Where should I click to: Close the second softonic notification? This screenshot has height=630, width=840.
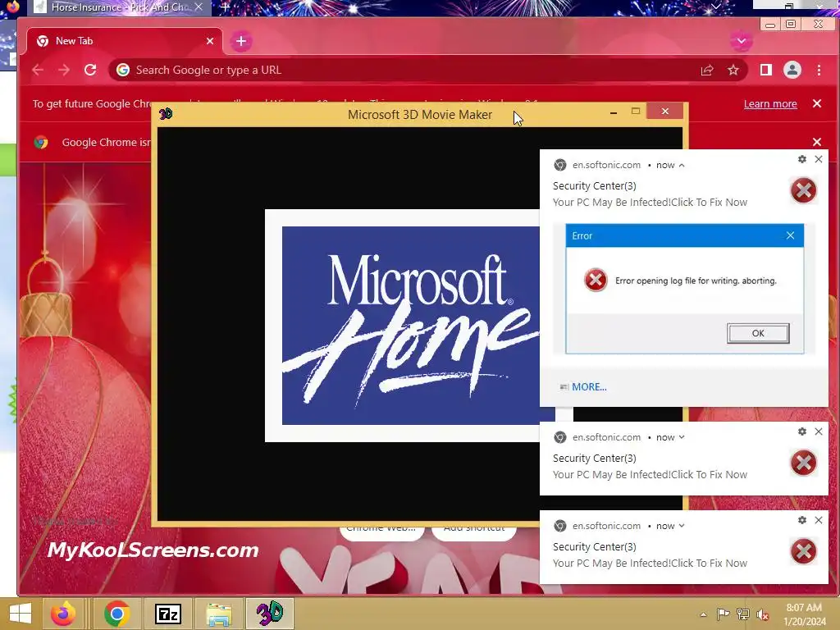click(819, 431)
